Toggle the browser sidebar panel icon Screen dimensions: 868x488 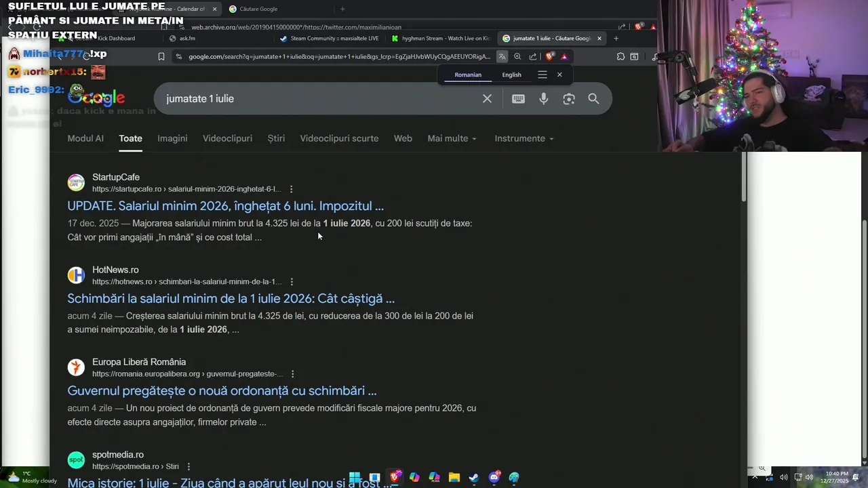point(634,57)
